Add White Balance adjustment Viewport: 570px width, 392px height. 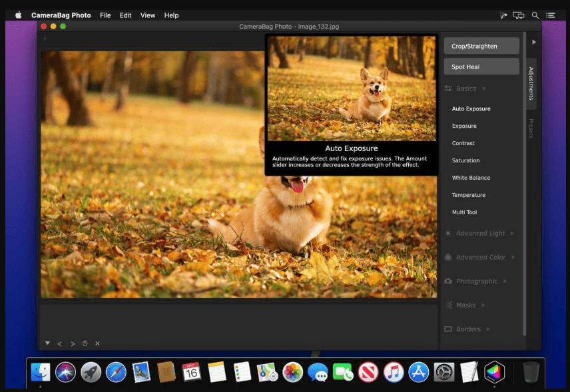click(471, 178)
